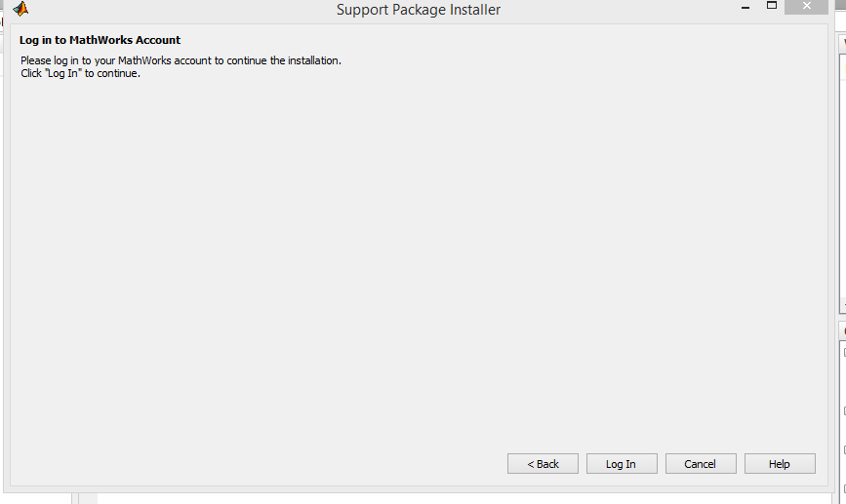846x504 pixels.
Task: Toggle the topmost partially hidden checkbox at right edge
Action: tap(844, 353)
